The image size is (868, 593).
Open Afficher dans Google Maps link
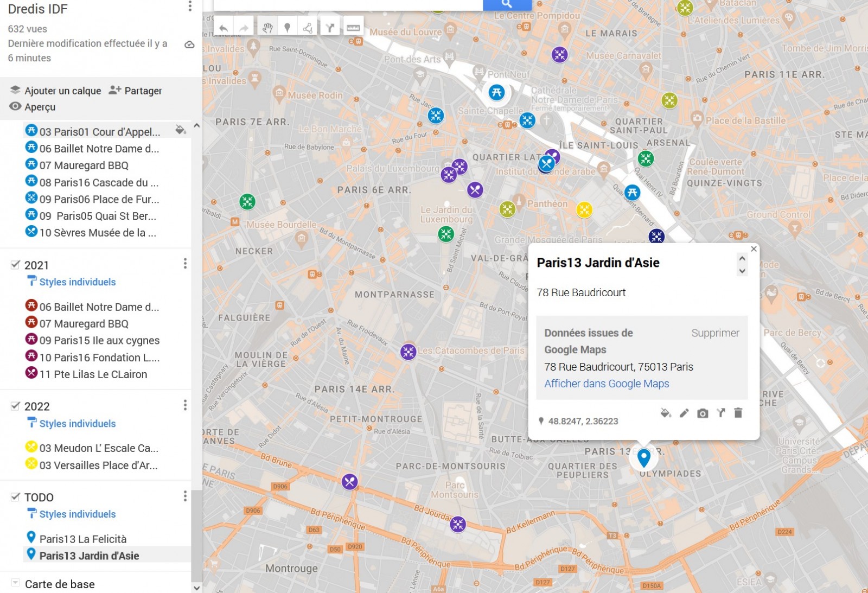[607, 384]
